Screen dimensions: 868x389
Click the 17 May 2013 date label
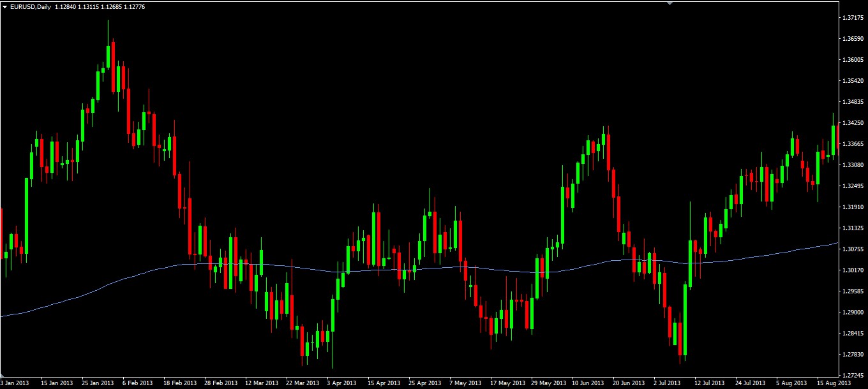[x=507, y=383]
